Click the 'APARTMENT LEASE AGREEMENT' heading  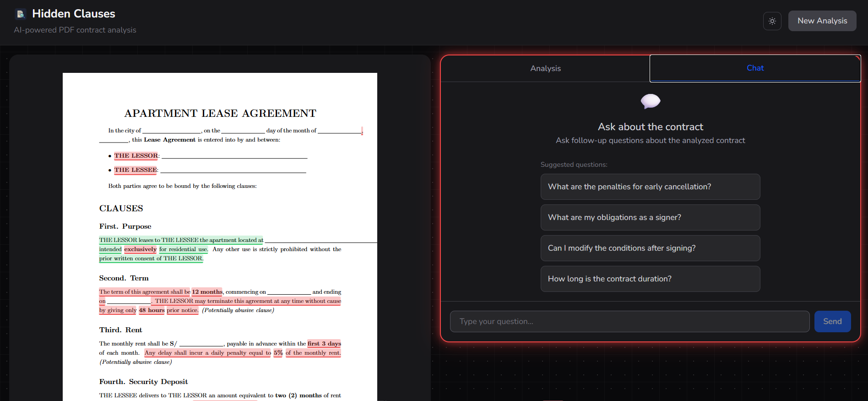[x=220, y=113]
